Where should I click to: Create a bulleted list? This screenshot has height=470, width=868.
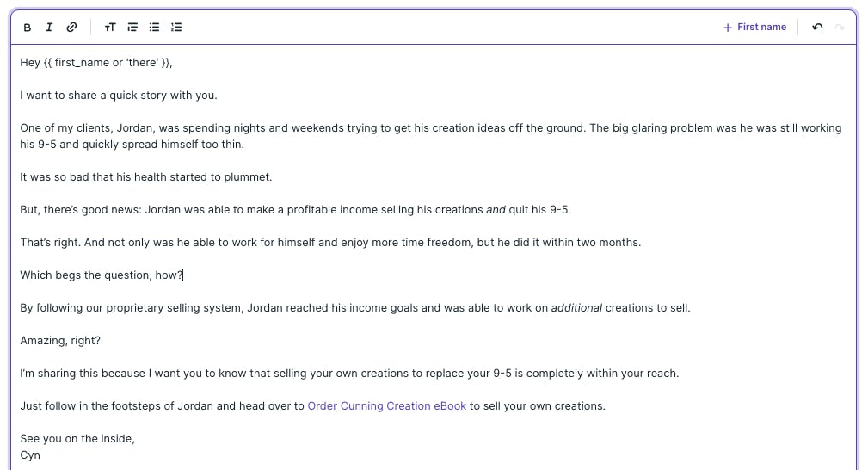155,28
